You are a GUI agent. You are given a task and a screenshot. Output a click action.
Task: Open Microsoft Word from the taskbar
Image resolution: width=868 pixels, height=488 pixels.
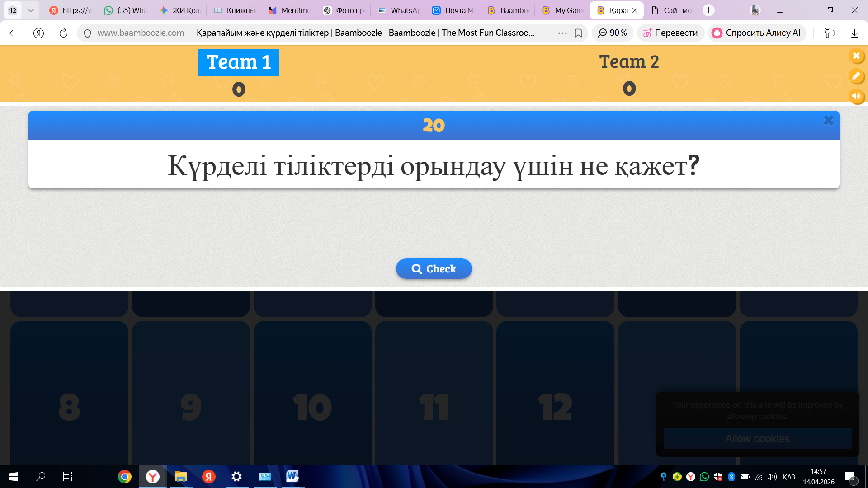(x=292, y=476)
